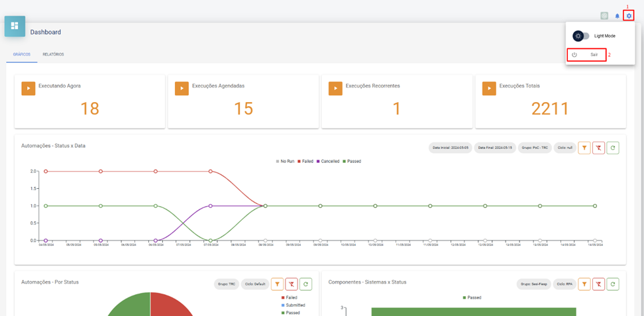The height and width of the screenshot is (316, 644).
Task: Click the power icon beside Sair
Action: tap(574, 54)
